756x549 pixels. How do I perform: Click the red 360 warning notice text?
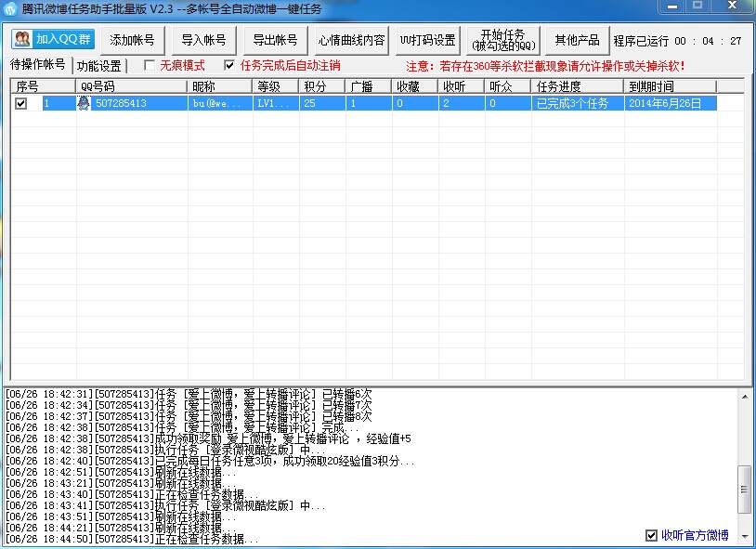tap(546, 66)
